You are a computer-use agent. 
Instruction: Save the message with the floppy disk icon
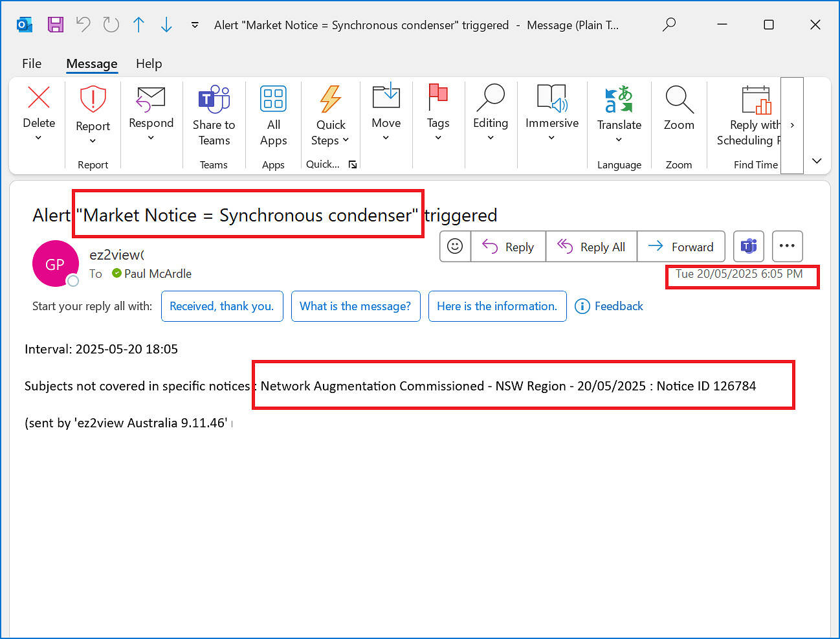56,25
